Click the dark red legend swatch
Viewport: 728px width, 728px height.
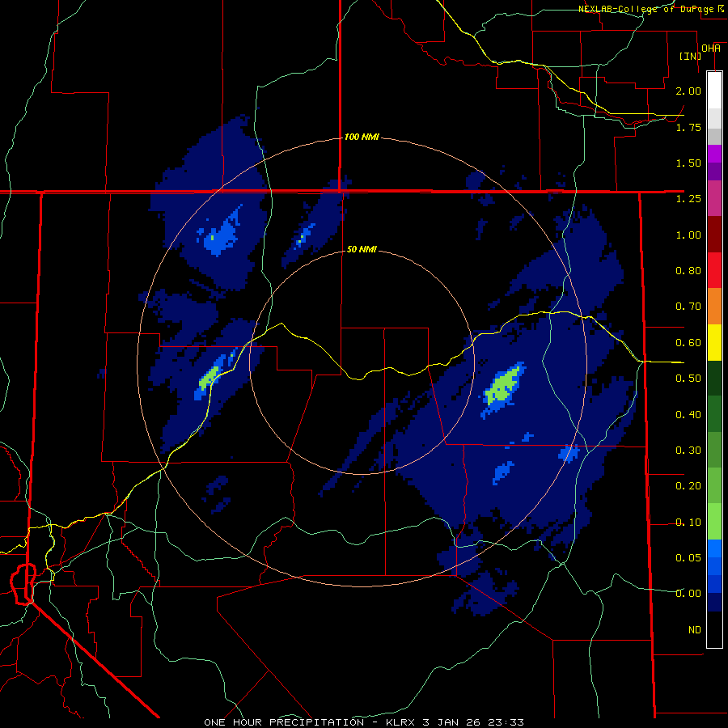point(714,235)
